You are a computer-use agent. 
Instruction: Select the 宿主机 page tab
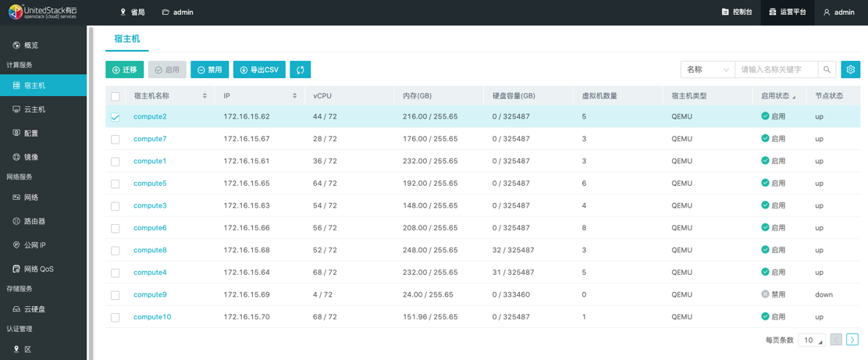126,38
